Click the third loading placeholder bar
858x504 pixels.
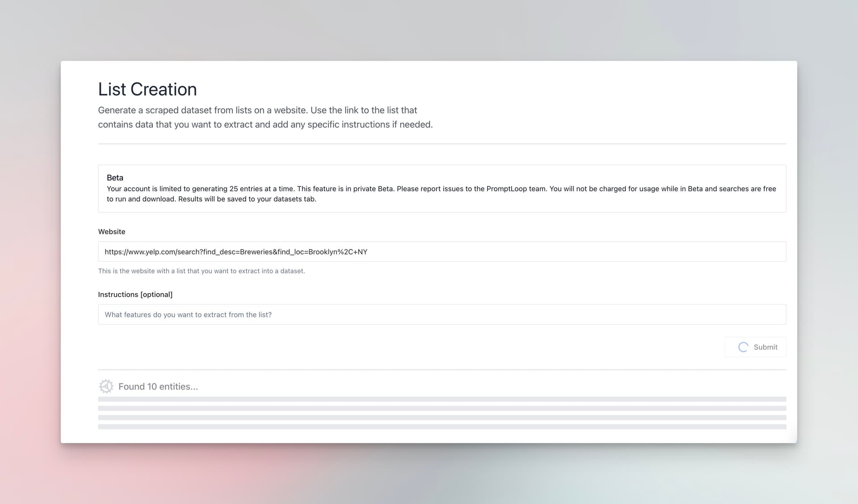[442, 417]
